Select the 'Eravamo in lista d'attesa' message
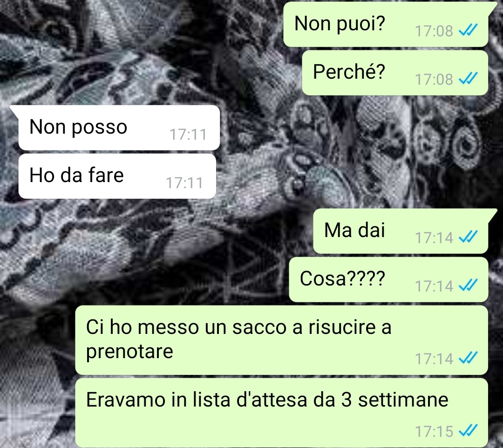Viewport: 503px width, 448px height. coord(282,413)
